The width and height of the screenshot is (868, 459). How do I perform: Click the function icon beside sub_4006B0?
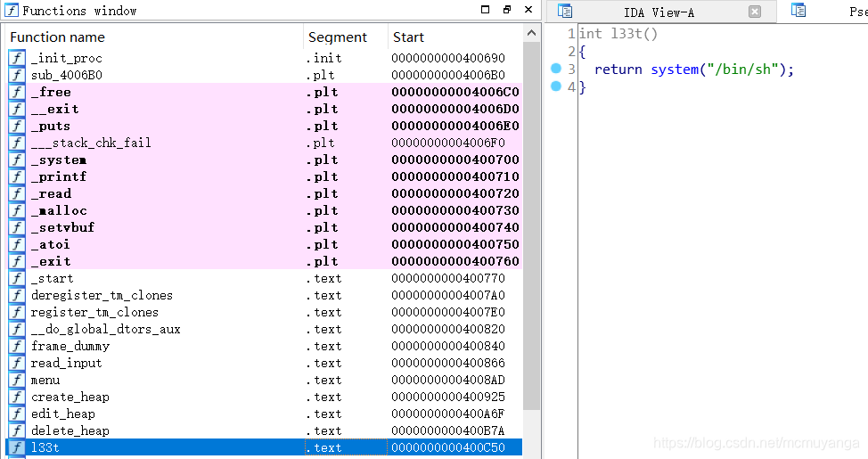[x=17, y=75]
